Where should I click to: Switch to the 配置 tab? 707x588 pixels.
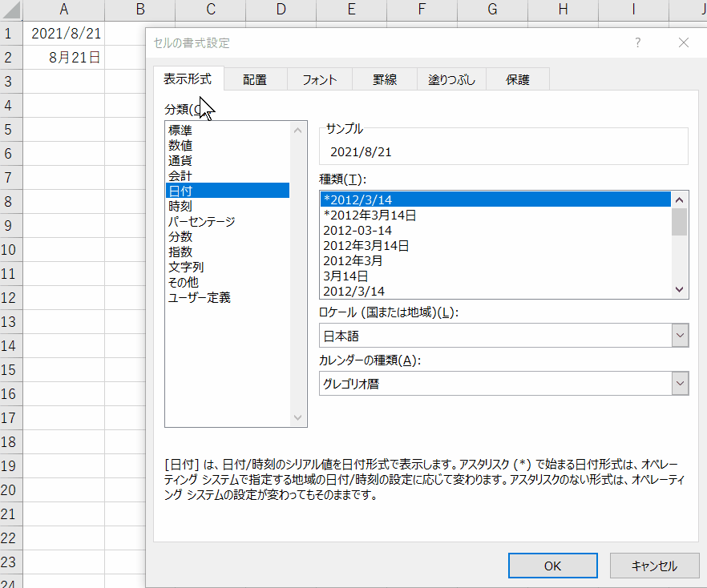tap(255, 79)
